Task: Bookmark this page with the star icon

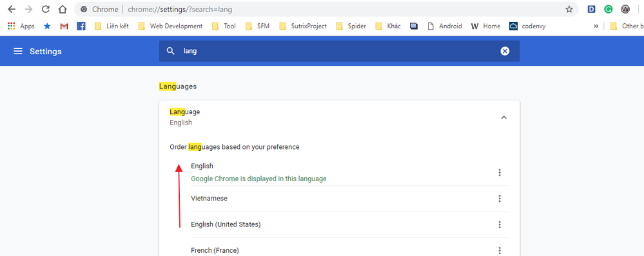Action: 569,9
